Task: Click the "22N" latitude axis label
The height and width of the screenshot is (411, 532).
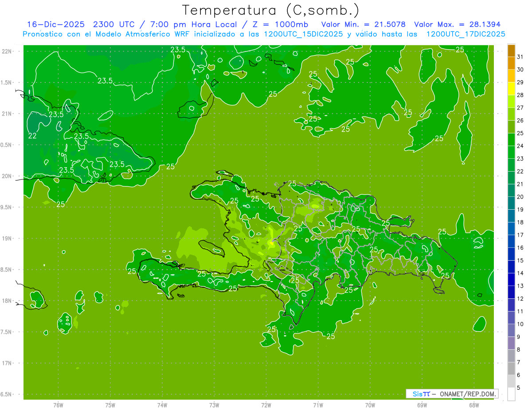Action: (x=8, y=51)
